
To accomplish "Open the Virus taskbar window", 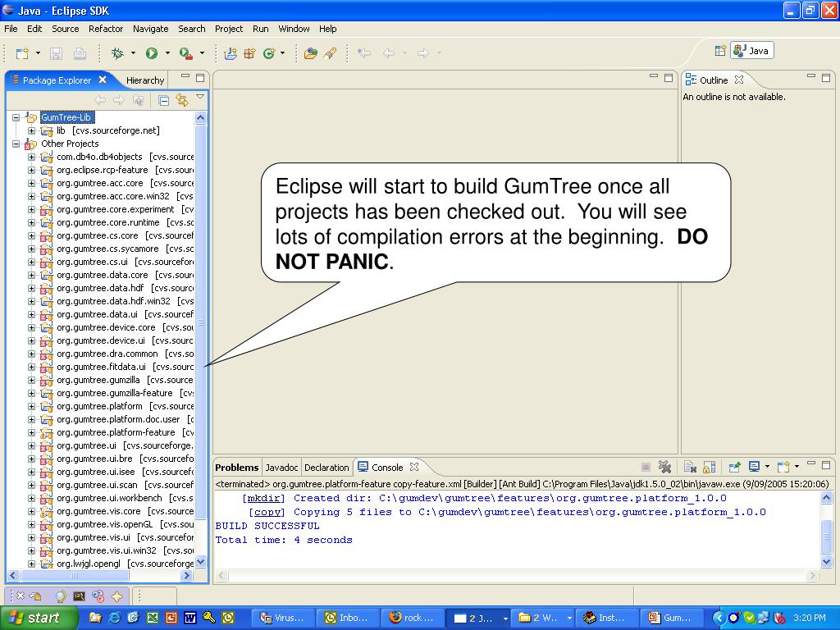I will click(282, 618).
